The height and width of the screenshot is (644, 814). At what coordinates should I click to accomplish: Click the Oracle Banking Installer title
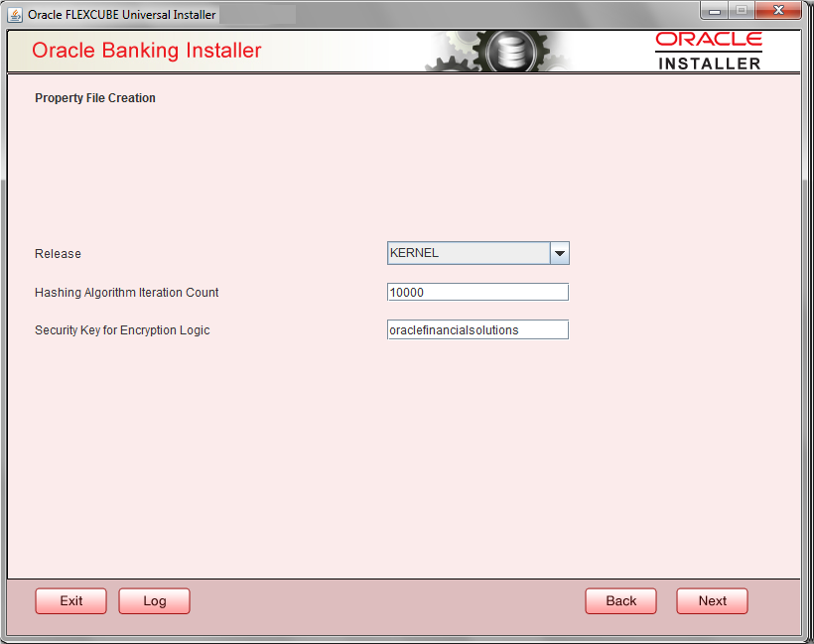click(146, 51)
